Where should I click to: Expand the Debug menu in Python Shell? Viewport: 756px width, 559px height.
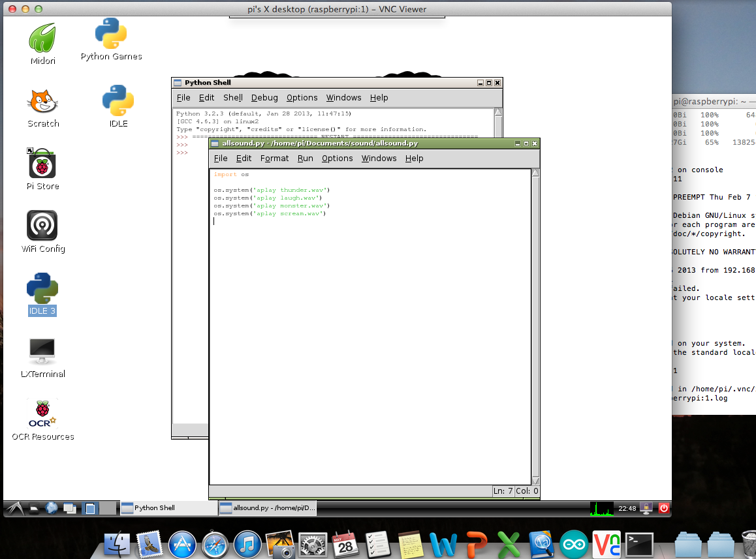(x=264, y=98)
